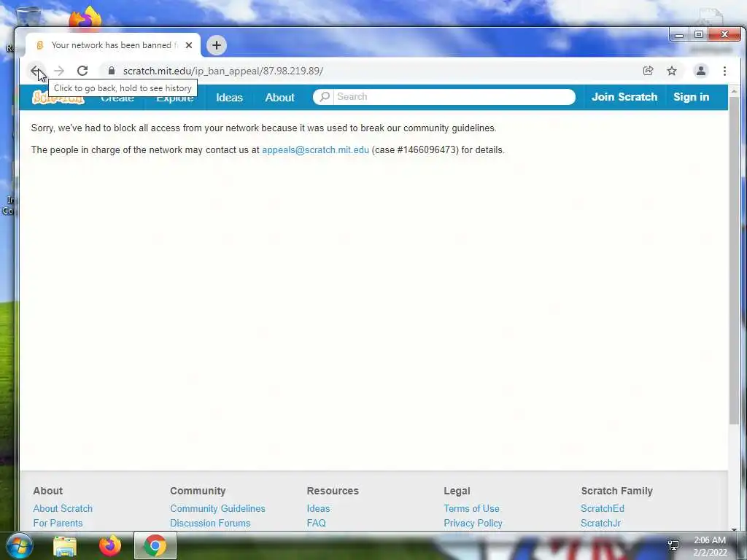Image resolution: width=747 pixels, height=560 pixels.
Task: Click the magnifier icon in search bar
Action: [x=325, y=97]
